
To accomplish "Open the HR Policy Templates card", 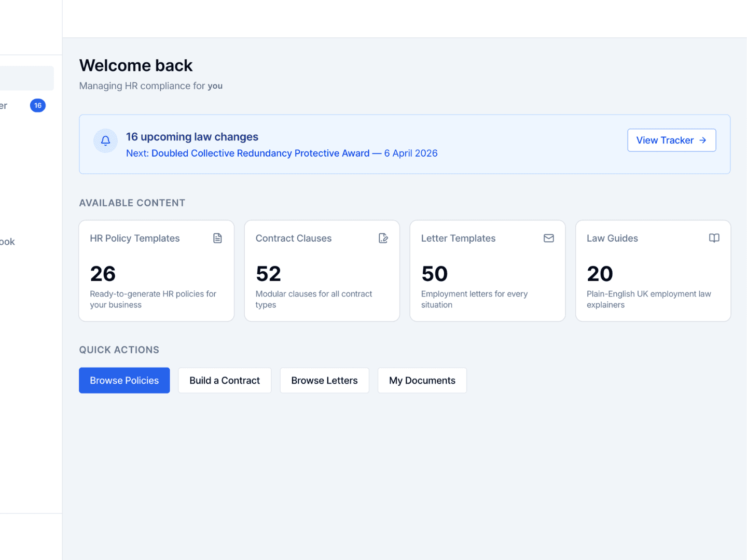I will 156,271.
